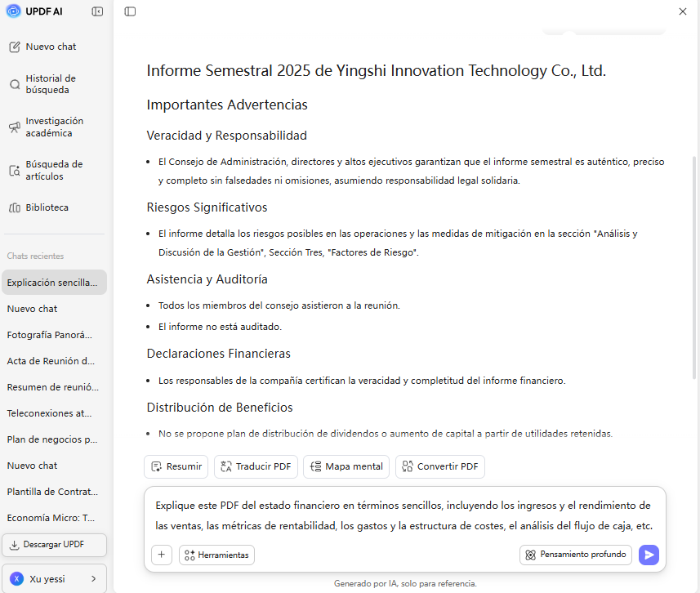700x593 pixels.
Task: Click the 'Veracidad y Responsabilidad' heading
Action: pyautogui.click(x=227, y=136)
